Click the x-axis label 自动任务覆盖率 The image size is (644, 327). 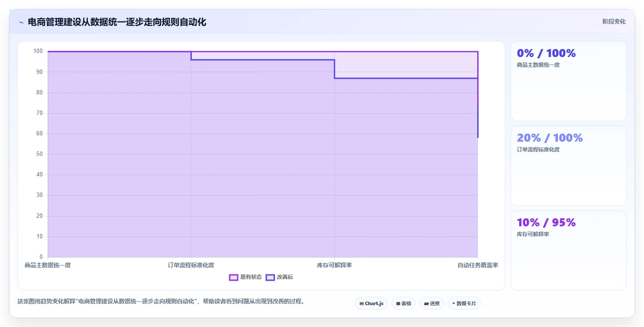(478, 265)
